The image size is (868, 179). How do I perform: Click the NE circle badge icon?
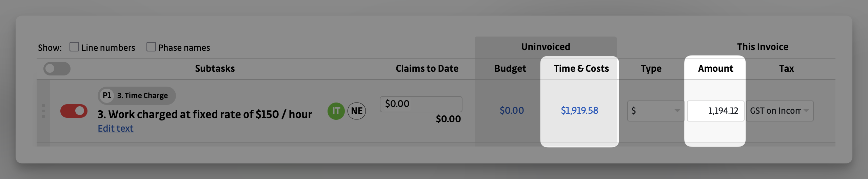tap(357, 111)
